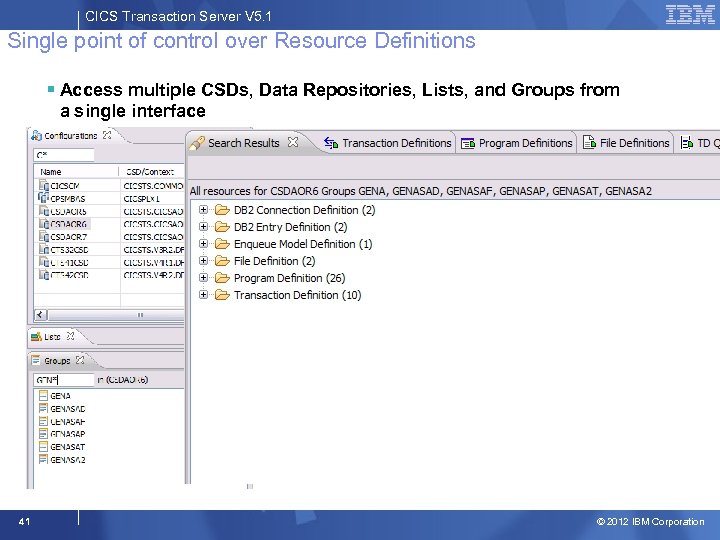Expand Enqueue Model Definition (1) node
This screenshot has width=720, height=540.
tap(203, 244)
